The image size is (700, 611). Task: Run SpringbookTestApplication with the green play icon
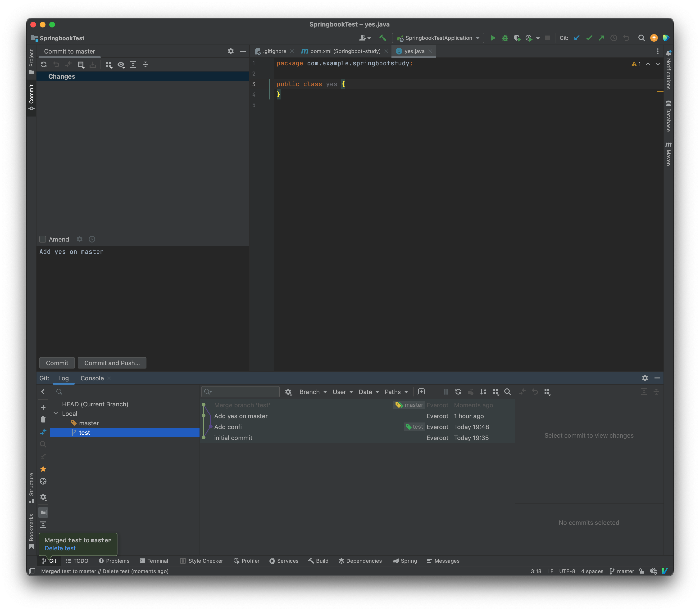(493, 38)
